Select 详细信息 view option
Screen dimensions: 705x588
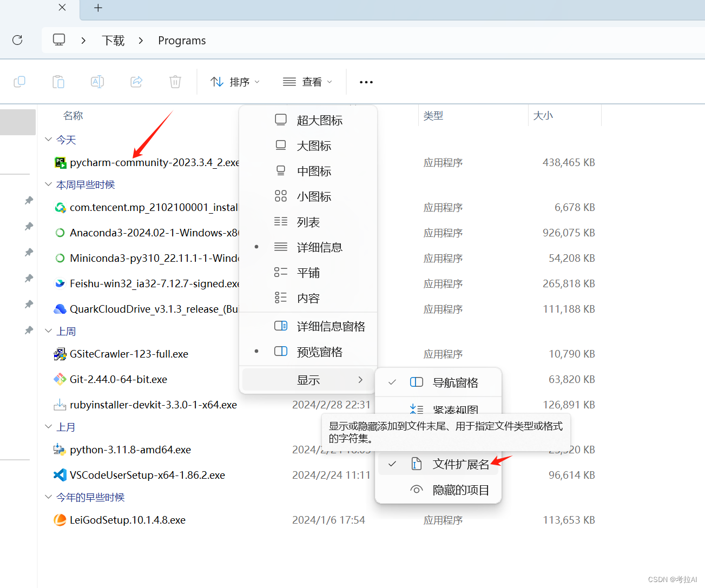[308, 247]
